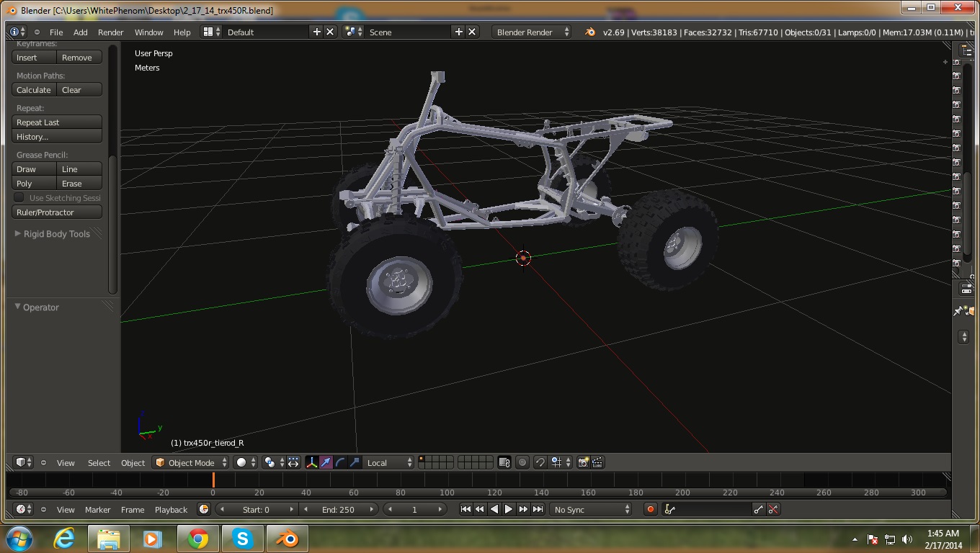Screen dimensions: 980x553
Task: Click the End: 250 frame field
Action: click(338, 509)
